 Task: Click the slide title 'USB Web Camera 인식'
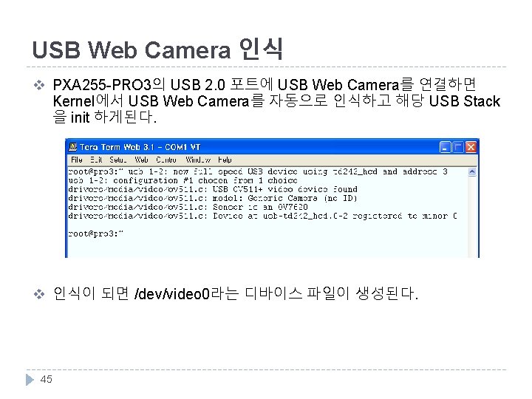pos(157,50)
